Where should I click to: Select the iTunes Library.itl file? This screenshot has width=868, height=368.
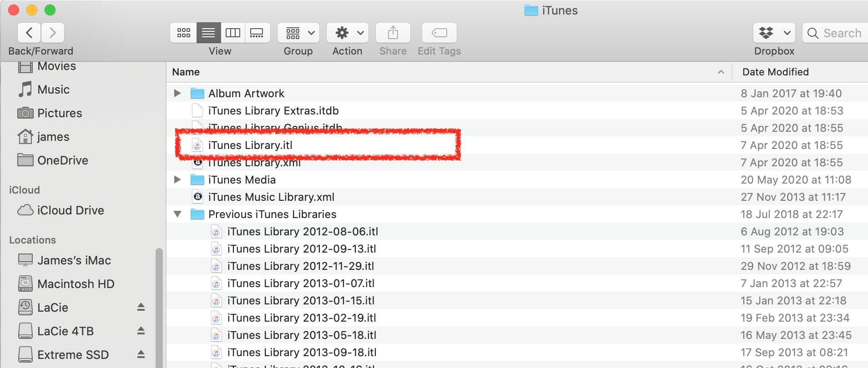click(250, 145)
